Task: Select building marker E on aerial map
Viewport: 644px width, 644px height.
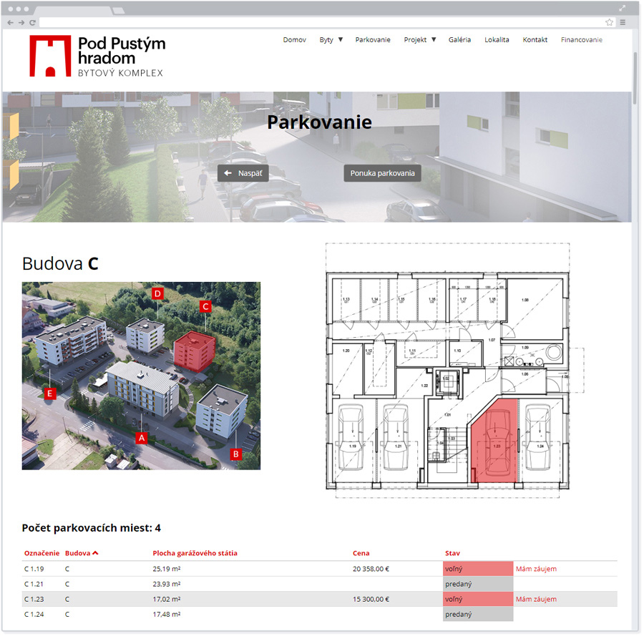Action: [49, 393]
